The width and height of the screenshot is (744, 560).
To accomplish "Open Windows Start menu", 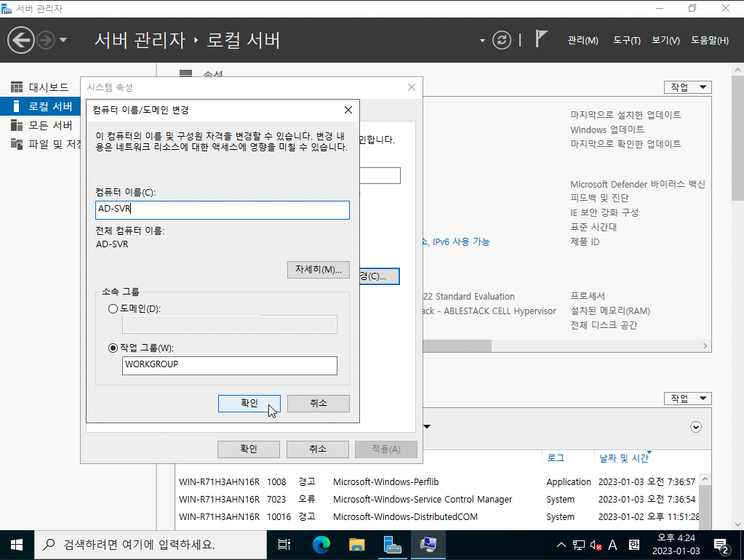I will (x=17, y=545).
